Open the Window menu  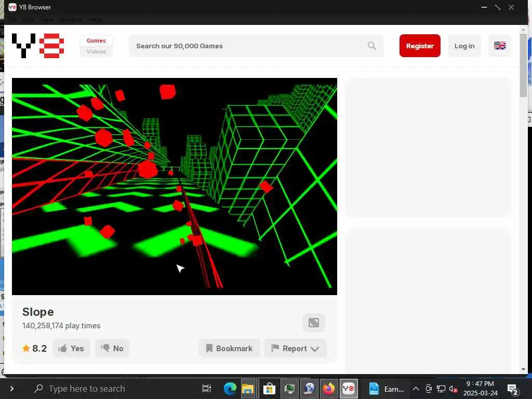point(71,19)
